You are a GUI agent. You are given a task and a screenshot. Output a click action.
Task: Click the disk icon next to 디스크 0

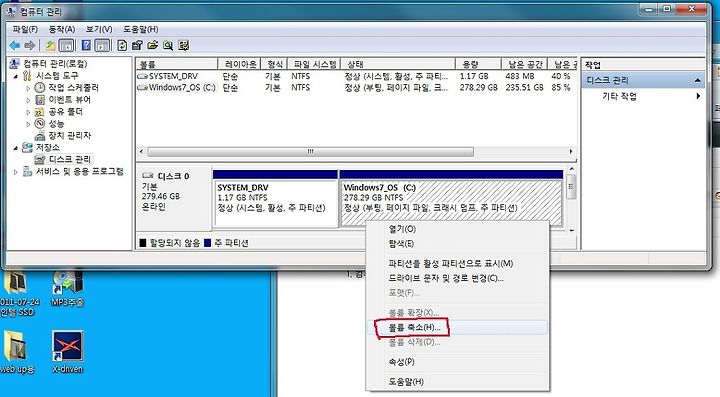pyautogui.click(x=147, y=175)
